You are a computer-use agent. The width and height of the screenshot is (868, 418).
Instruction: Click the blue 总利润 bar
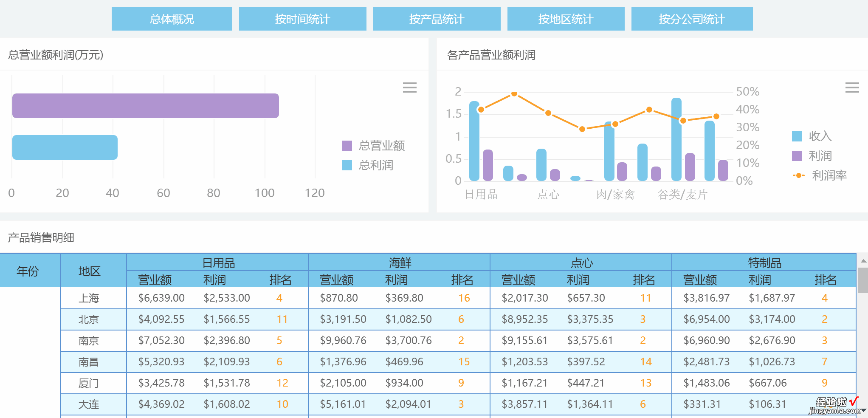coord(65,147)
